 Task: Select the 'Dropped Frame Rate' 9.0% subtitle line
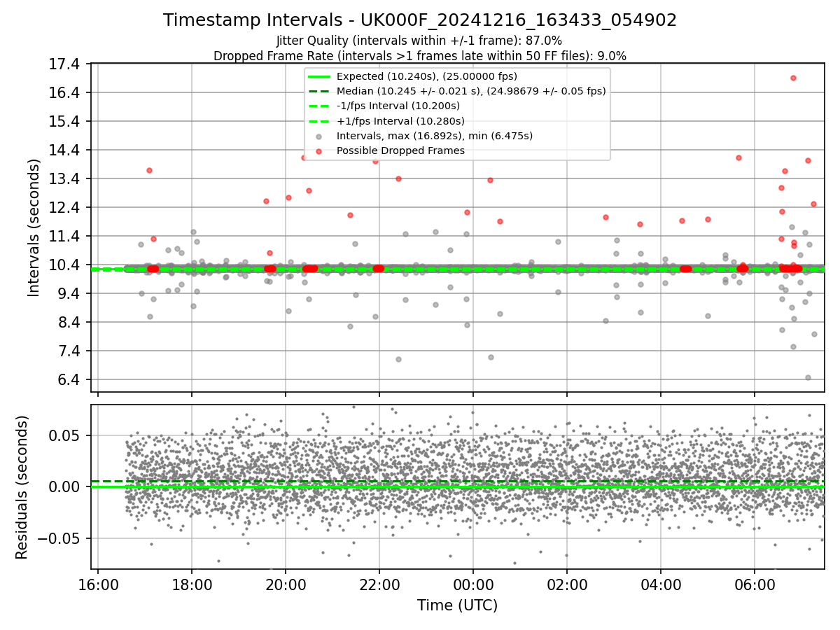(x=420, y=55)
